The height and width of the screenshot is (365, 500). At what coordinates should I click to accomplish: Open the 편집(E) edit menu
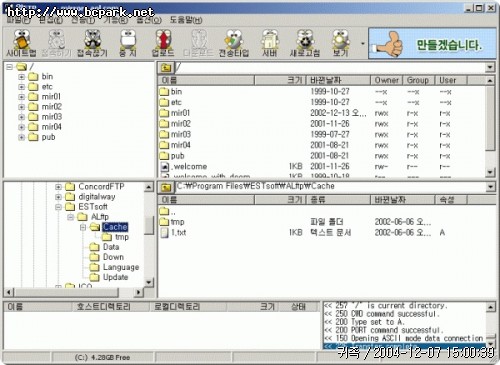tap(51, 20)
